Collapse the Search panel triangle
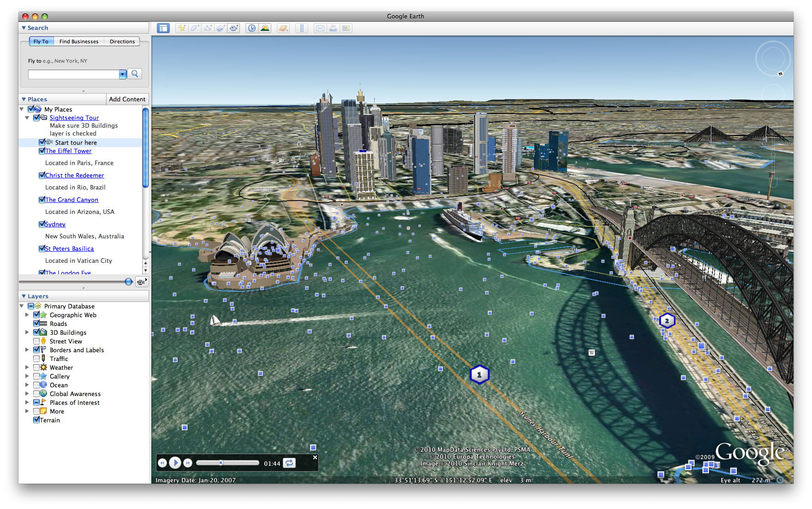The width and height of the screenshot is (812, 509). point(24,28)
